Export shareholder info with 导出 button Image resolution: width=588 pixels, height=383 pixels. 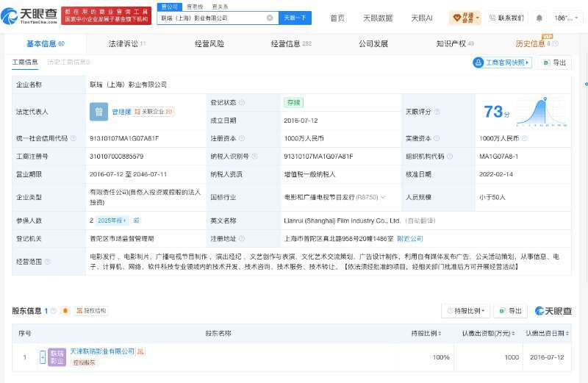click(x=510, y=311)
